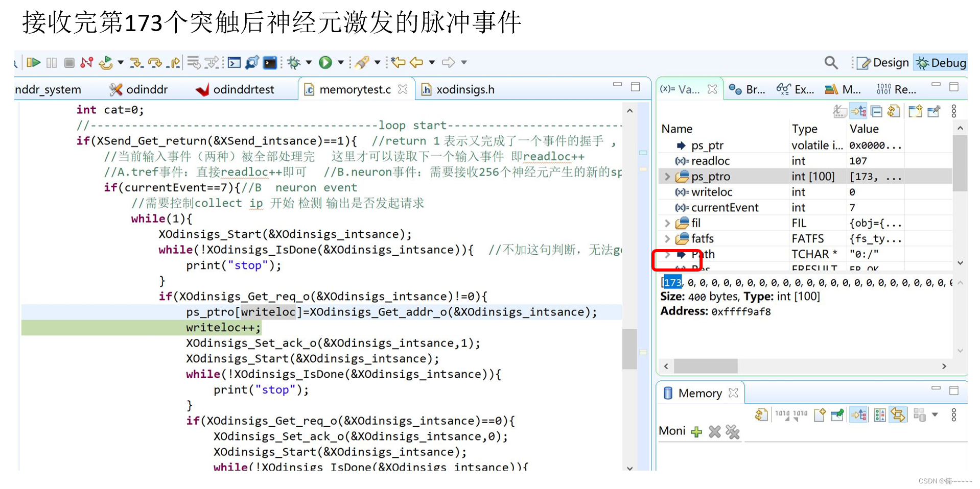
Task: Toggle Instruction Stepping Mode icon
Action: click(x=212, y=62)
